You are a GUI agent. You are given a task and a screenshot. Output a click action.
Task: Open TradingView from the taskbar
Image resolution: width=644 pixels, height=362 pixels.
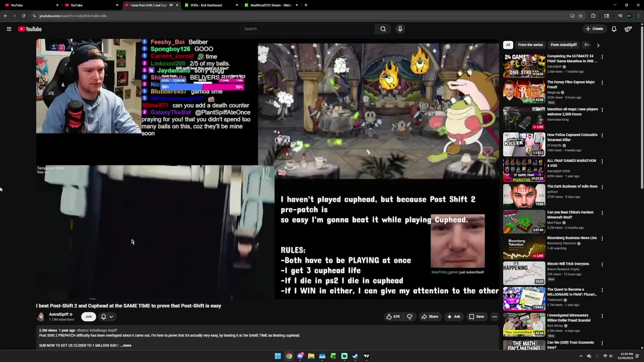coord(366,356)
